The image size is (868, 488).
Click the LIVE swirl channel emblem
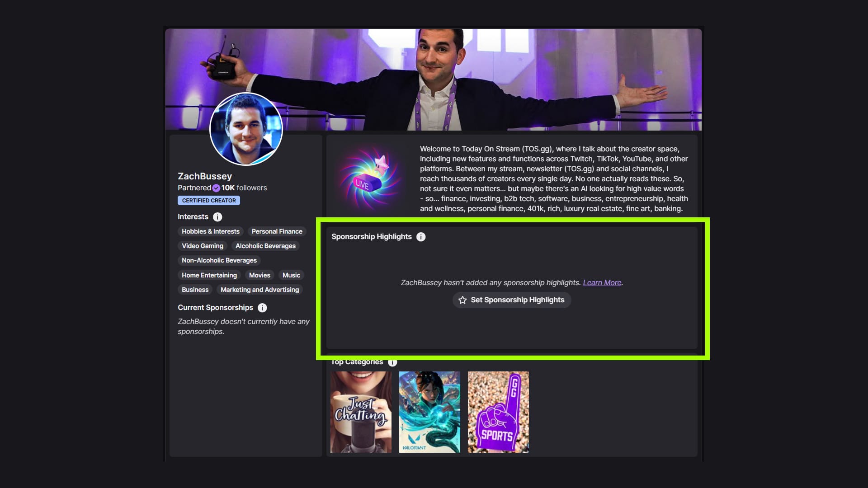pyautogui.click(x=371, y=178)
